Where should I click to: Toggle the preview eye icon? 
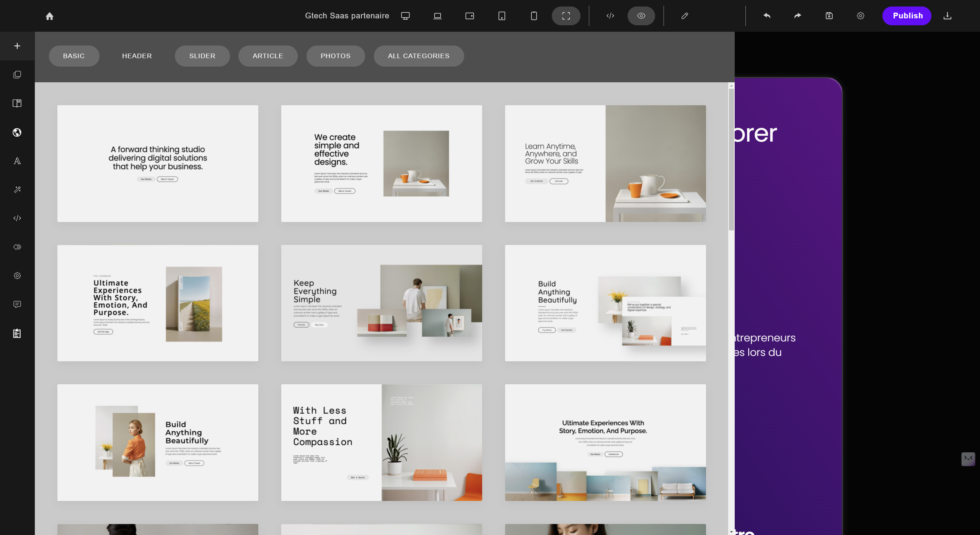641,16
